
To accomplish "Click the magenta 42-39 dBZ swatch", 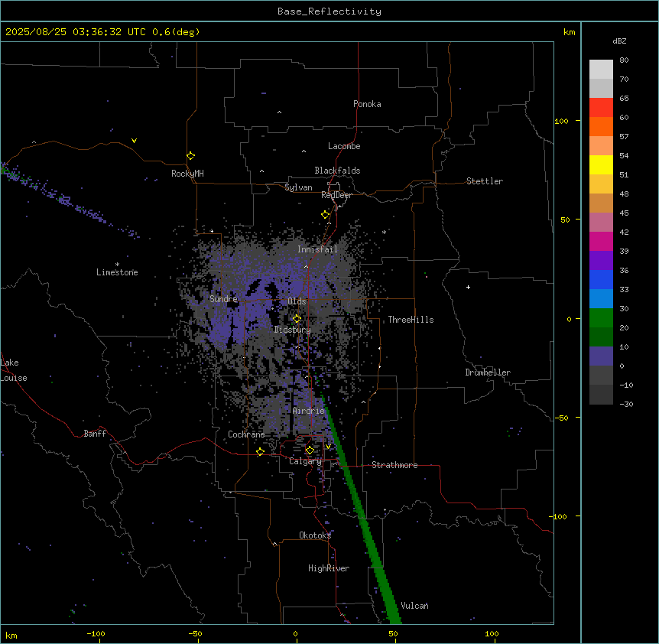I will pos(601,241).
